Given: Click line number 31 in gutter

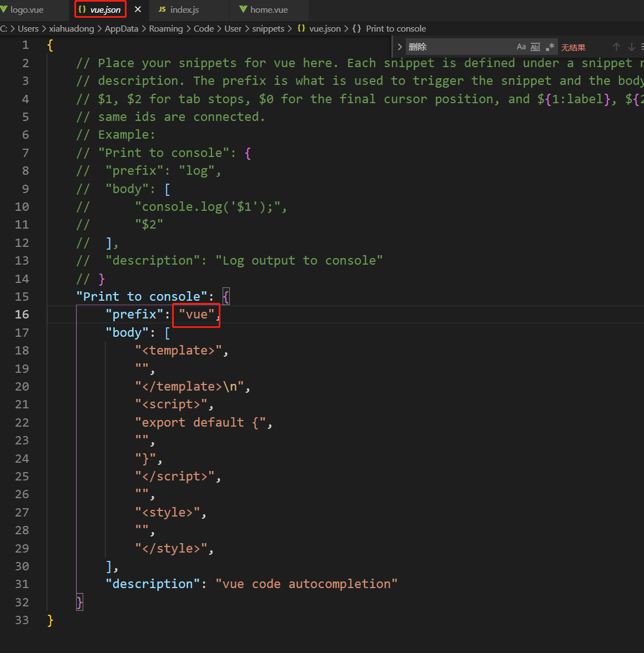Looking at the screenshot, I should tap(22, 584).
